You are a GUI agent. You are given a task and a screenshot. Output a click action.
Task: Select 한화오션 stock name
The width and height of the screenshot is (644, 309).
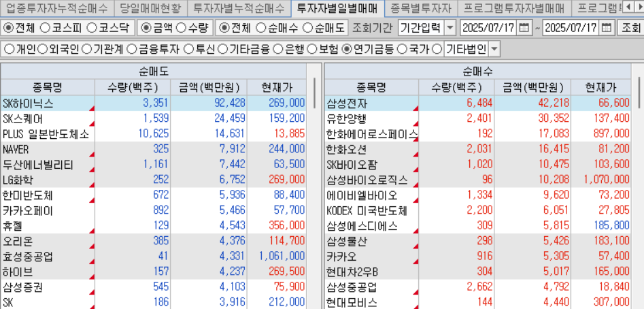(347, 150)
